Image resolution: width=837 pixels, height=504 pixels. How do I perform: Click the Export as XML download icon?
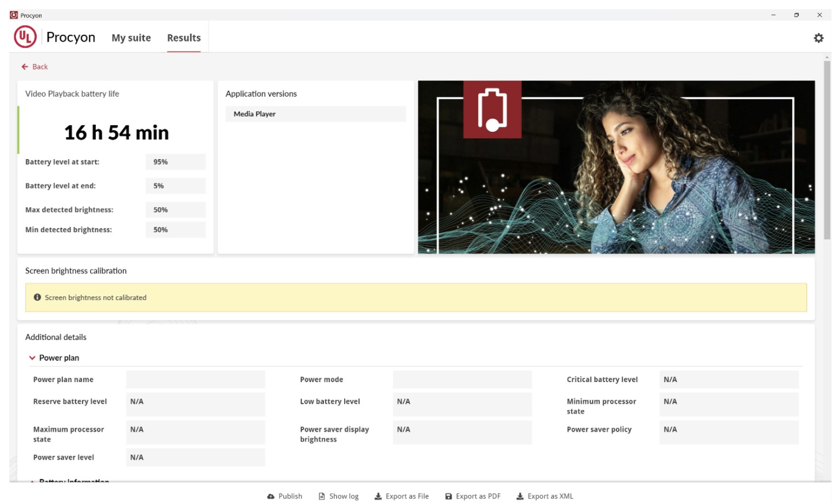point(520,496)
